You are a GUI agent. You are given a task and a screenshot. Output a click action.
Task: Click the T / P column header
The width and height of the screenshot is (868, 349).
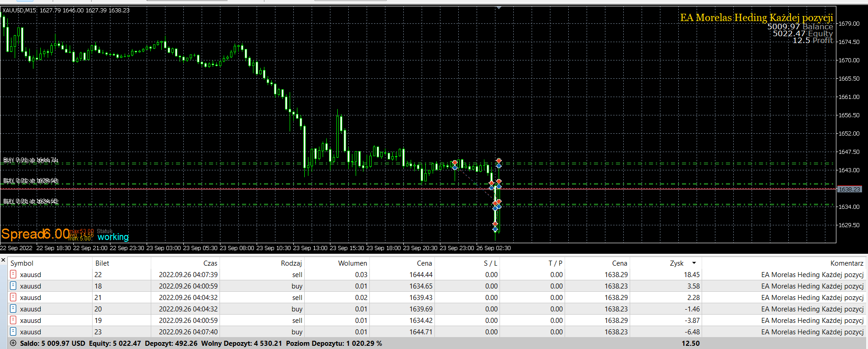555,263
